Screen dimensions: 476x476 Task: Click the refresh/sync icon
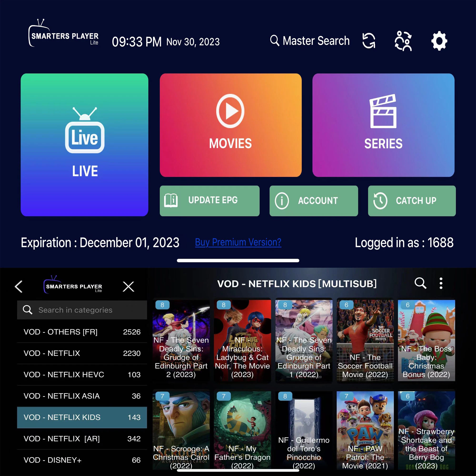(370, 41)
